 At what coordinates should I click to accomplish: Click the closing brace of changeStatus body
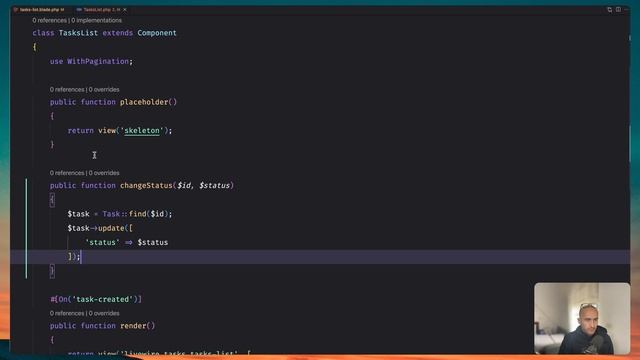pos(52,271)
